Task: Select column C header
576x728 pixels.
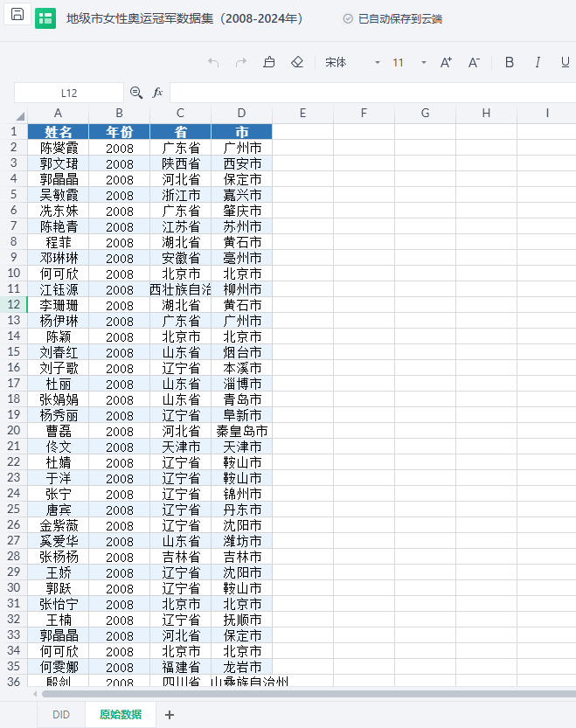Action: point(181,114)
